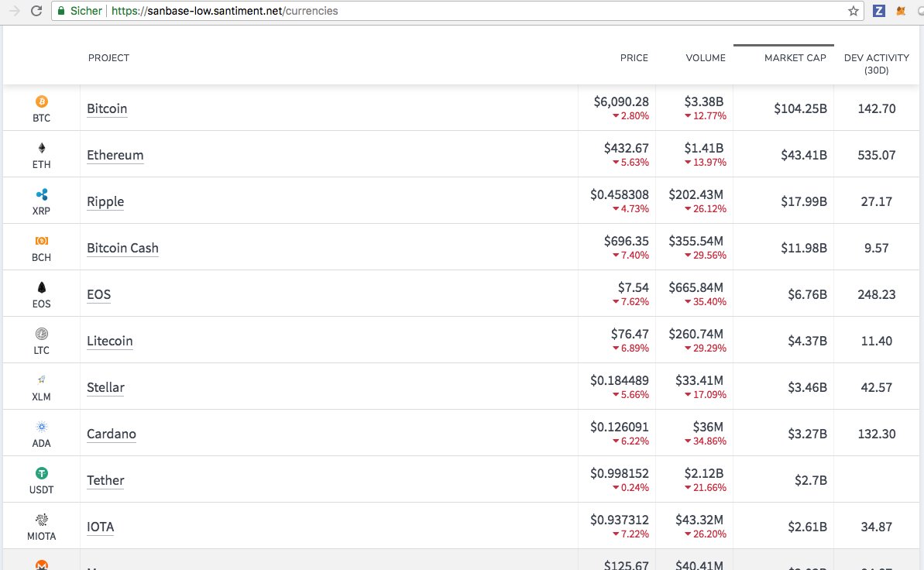The height and width of the screenshot is (570, 924).
Task: Click Tether market cap $2.7B
Action: (811, 480)
